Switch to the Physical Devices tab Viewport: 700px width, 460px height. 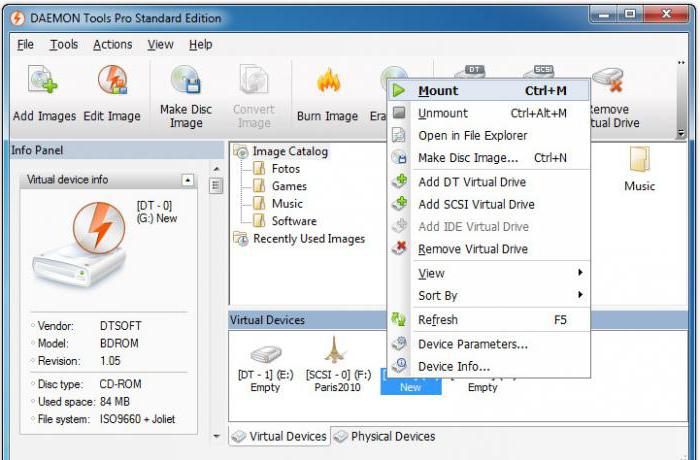pyautogui.click(x=385, y=436)
